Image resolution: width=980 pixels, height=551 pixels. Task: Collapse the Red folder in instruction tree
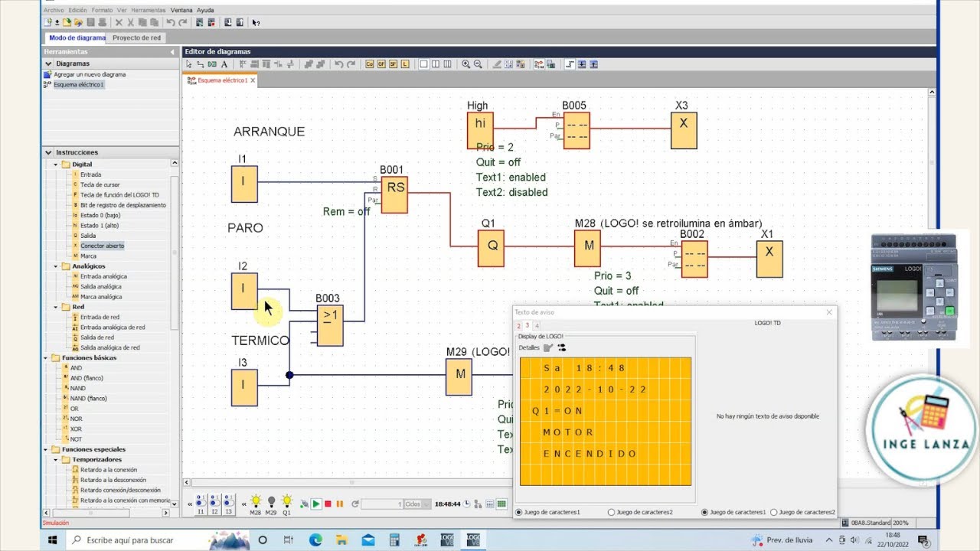coord(56,307)
